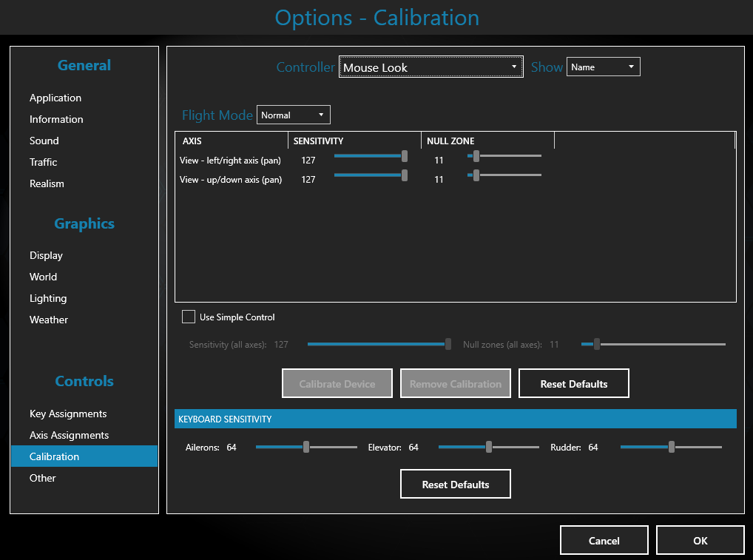Click the SENSITIVITY column header

[x=318, y=141]
